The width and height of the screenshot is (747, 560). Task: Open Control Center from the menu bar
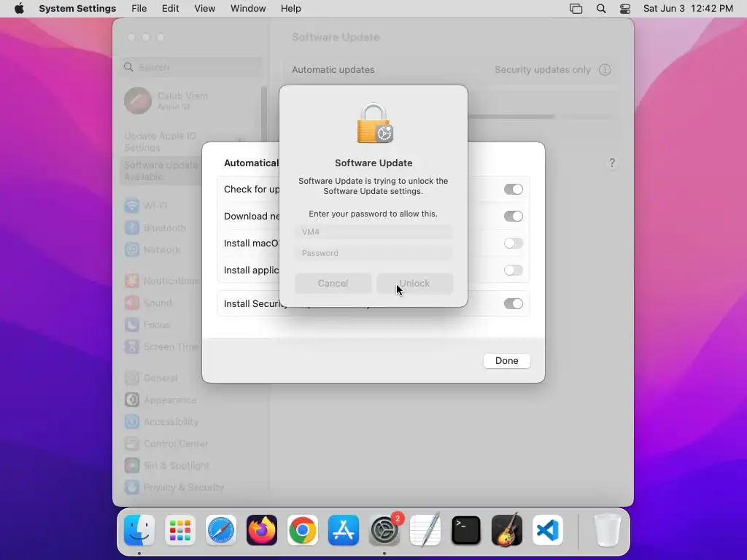[625, 9]
